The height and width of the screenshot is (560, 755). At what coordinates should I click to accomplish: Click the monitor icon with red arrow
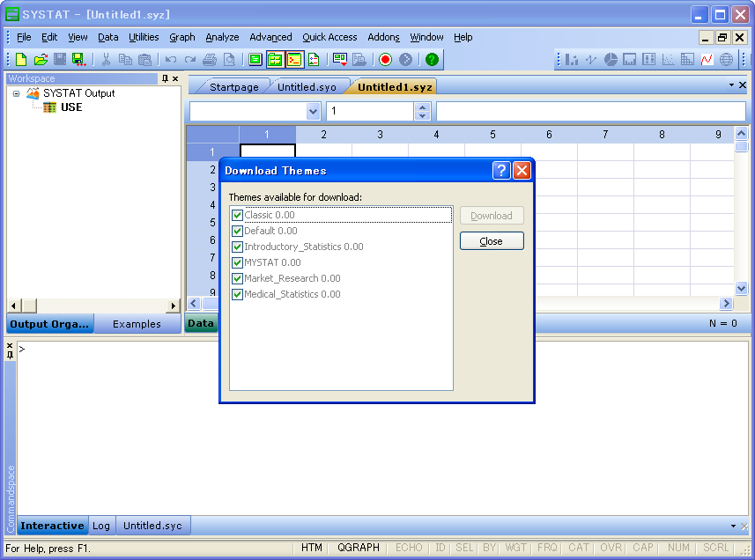pyautogui.click(x=340, y=59)
